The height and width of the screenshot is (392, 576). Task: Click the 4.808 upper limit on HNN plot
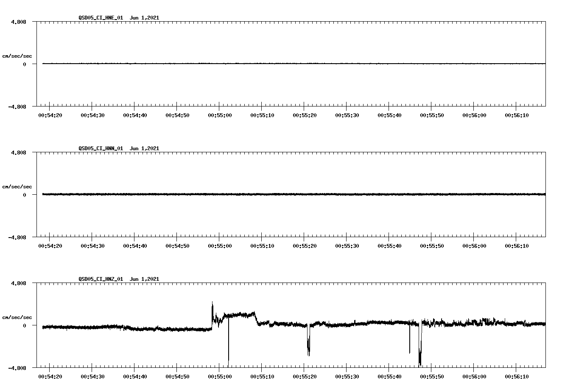(x=19, y=152)
